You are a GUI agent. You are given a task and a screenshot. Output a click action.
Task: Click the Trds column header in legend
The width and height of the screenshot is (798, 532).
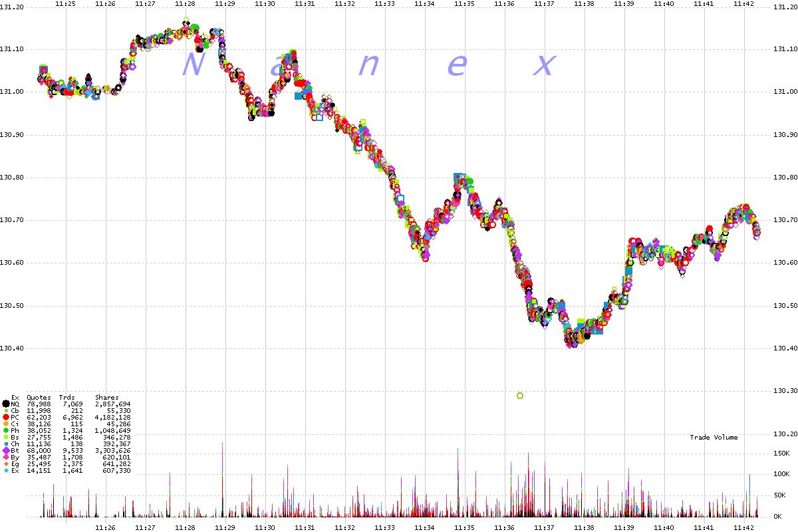pyautogui.click(x=66, y=397)
